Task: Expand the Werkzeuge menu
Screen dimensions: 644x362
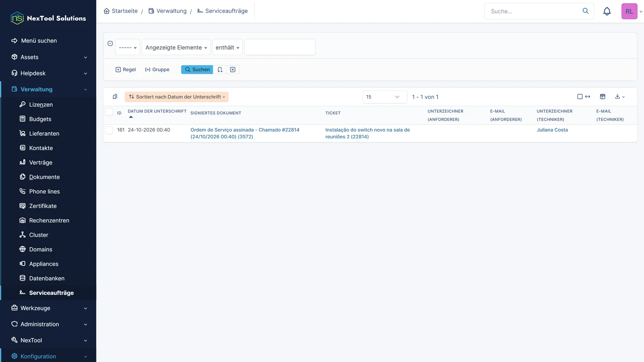Action: coord(48,308)
